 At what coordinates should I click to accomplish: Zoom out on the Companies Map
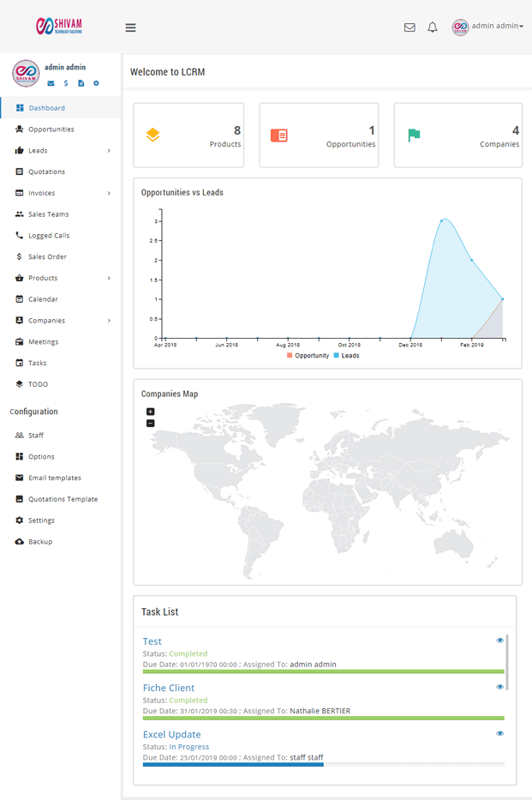pyautogui.click(x=151, y=423)
